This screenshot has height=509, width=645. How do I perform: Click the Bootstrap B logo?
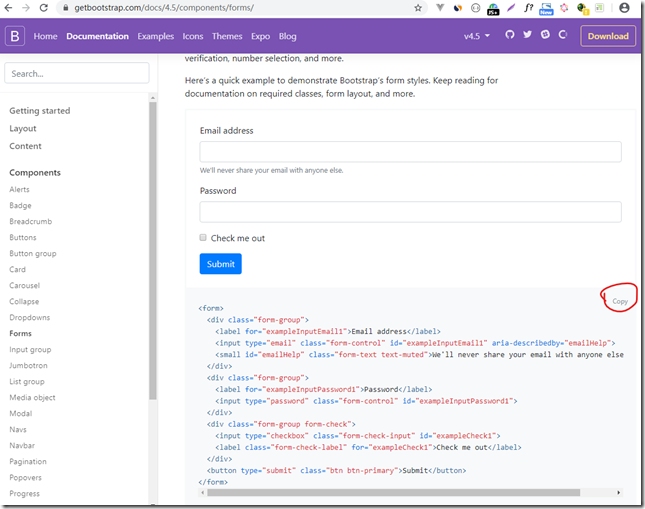[15, 36]
